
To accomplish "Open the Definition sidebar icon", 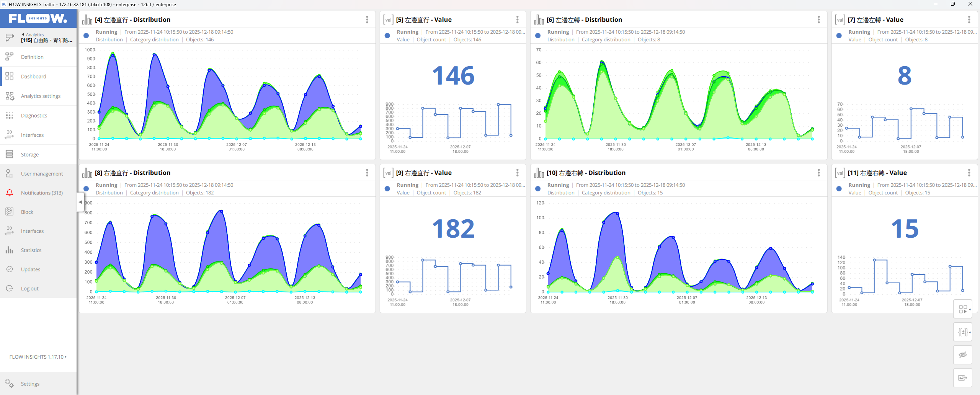I will pyautogui.click(x=10, y=57).
